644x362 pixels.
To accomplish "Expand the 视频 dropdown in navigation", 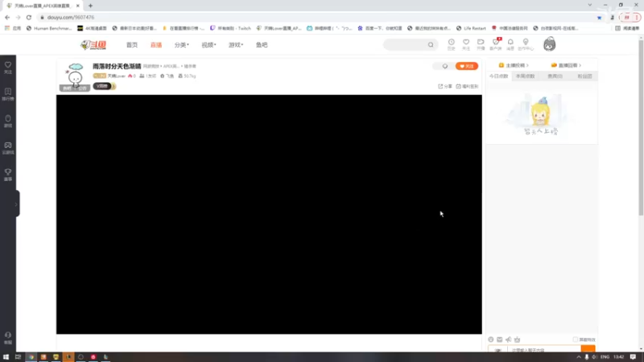I will pyautogui.click(x=208, y=45).
